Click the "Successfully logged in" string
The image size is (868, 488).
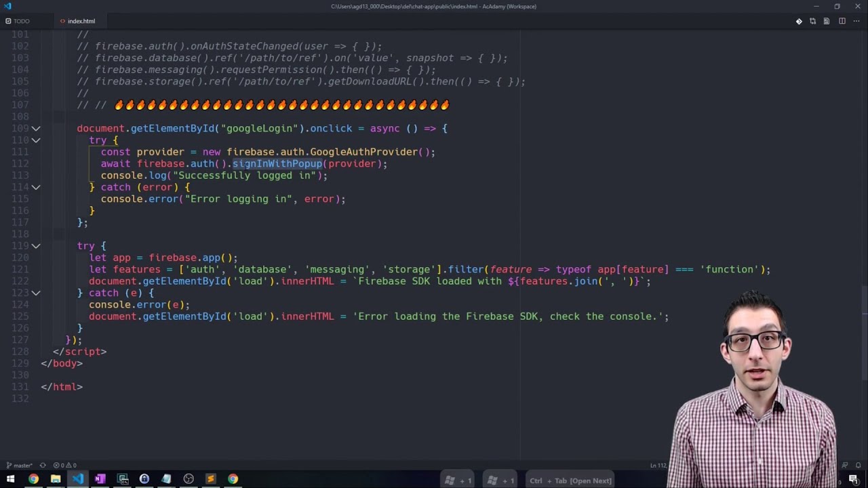[x=245, y=176]
